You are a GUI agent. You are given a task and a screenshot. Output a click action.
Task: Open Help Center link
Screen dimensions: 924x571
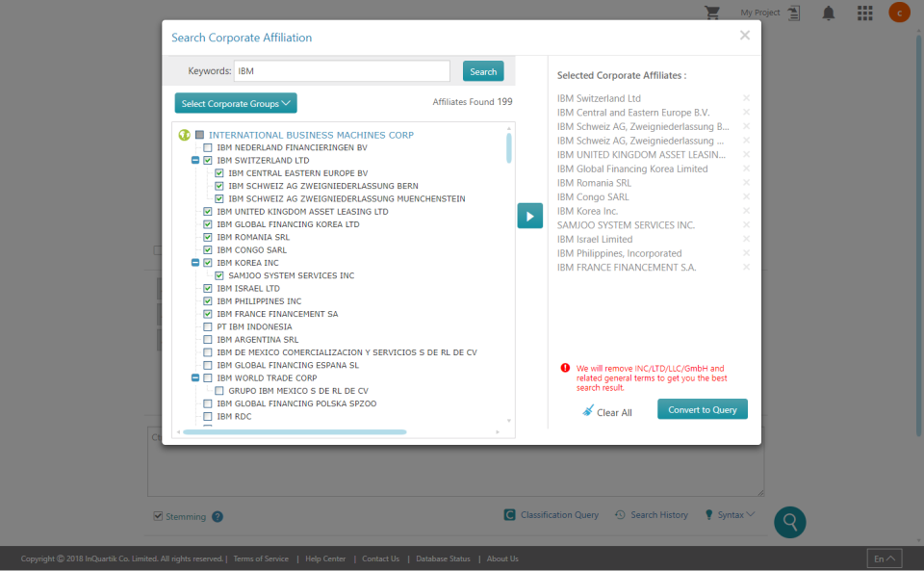[x=325, y=558]
